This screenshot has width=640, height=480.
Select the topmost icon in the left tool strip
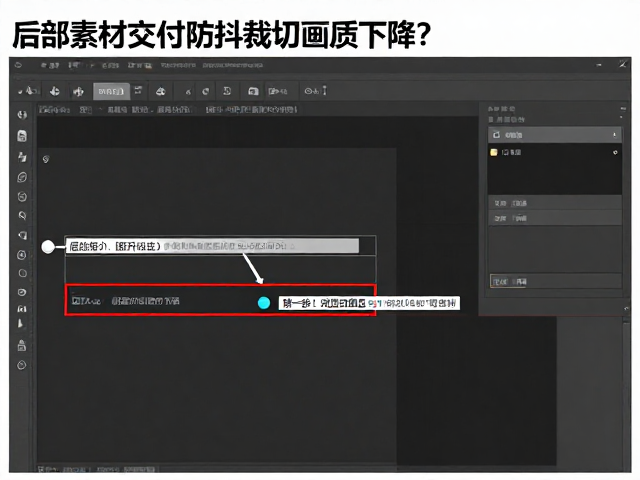tap(22, 115)
